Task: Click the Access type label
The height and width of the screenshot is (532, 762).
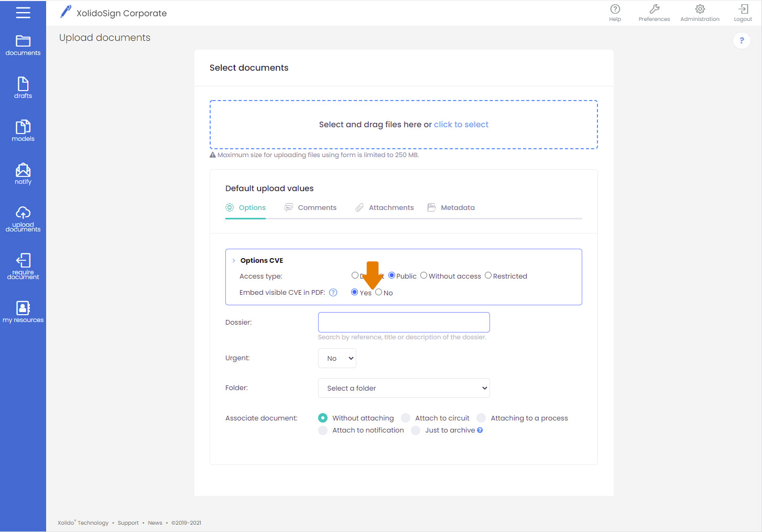Action: tap(260, 276)
